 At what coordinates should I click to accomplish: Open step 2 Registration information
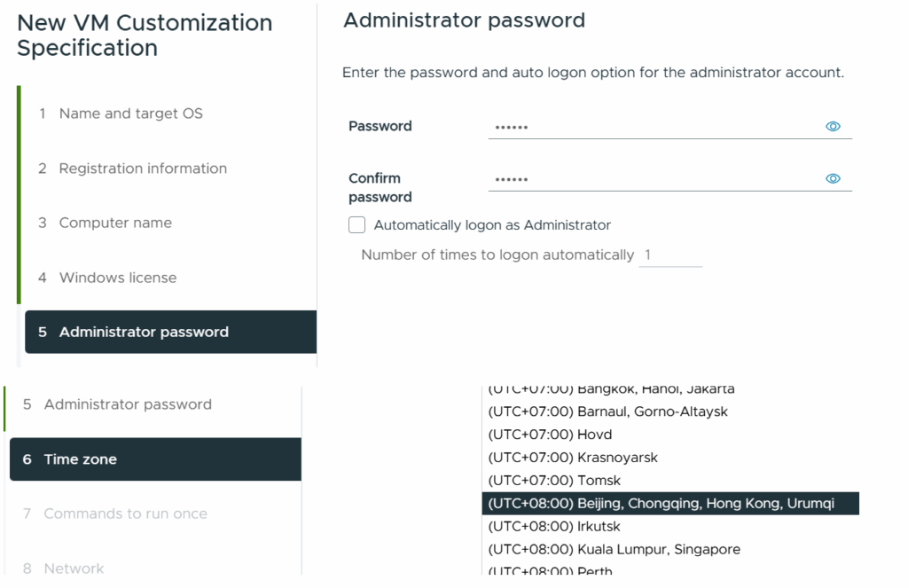[132, 169]
